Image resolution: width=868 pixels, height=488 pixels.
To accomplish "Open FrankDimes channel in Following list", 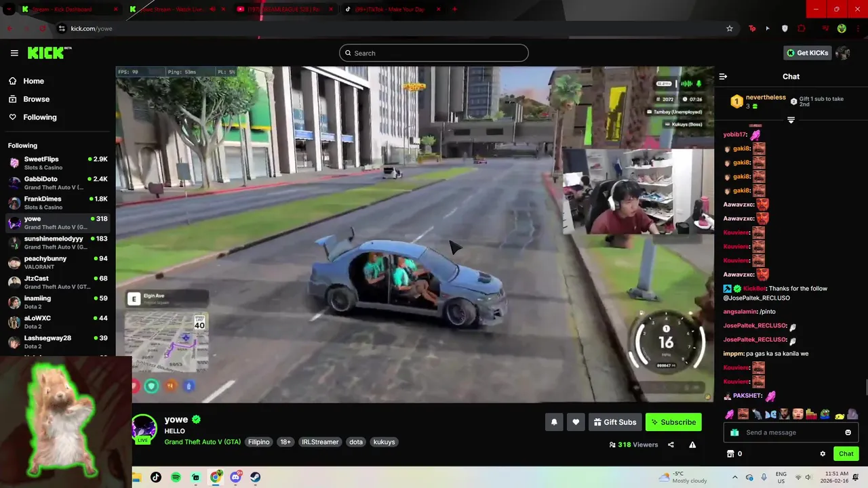I will pos(58,203).
